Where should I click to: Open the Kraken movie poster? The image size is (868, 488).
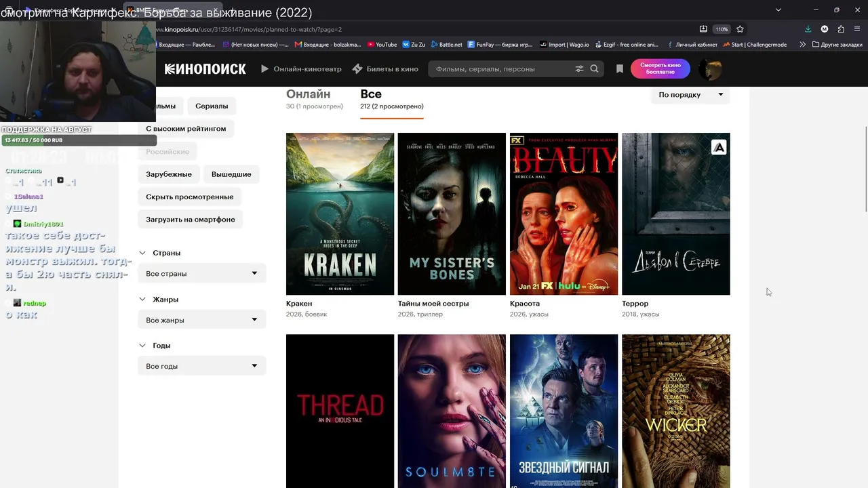[340, 213]
